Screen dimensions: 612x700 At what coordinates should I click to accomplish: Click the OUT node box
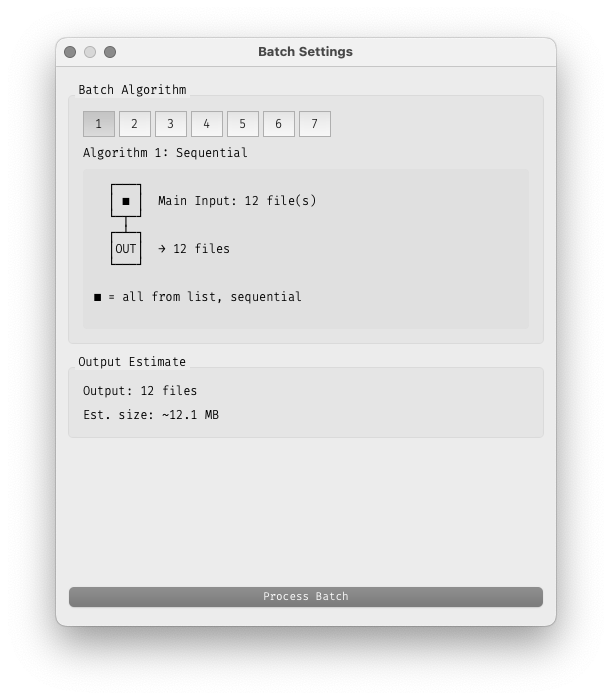(126, 248)
